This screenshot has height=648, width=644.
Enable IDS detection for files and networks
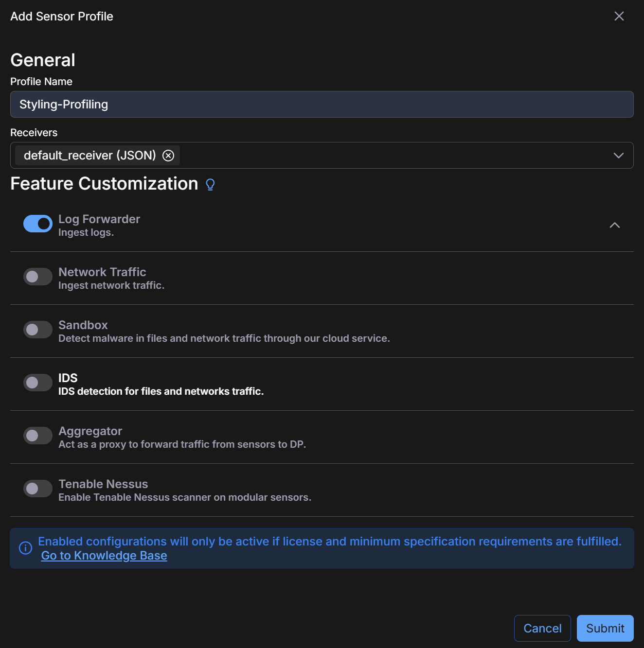37,382
